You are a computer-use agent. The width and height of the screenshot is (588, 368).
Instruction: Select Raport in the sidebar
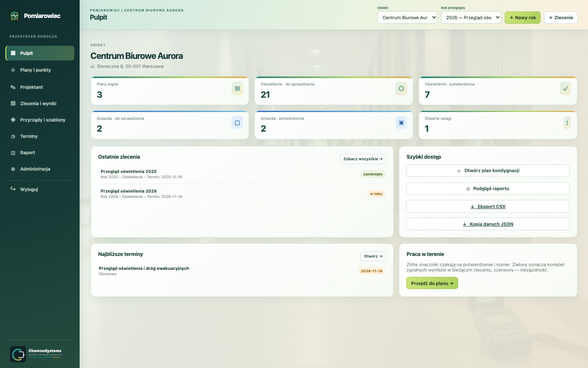tap(40, 153)
